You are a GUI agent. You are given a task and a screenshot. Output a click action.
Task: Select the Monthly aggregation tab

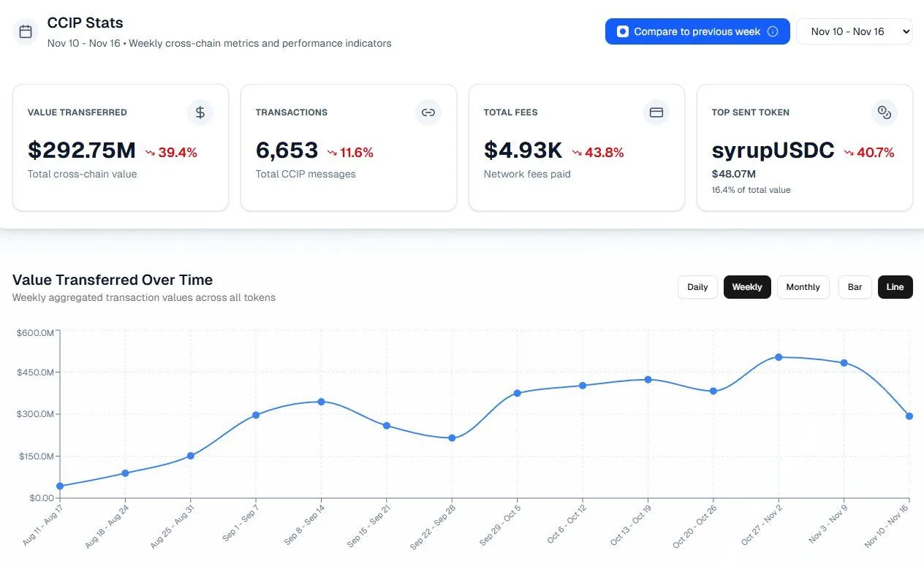coord(803,287)
